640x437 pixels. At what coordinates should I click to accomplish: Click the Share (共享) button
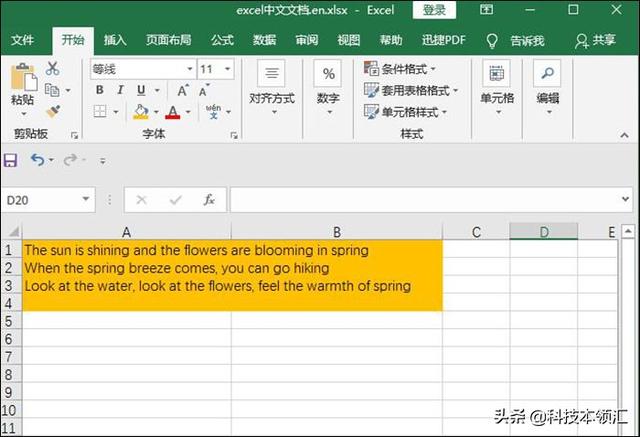pyautogui.click(x=596, y=40)
